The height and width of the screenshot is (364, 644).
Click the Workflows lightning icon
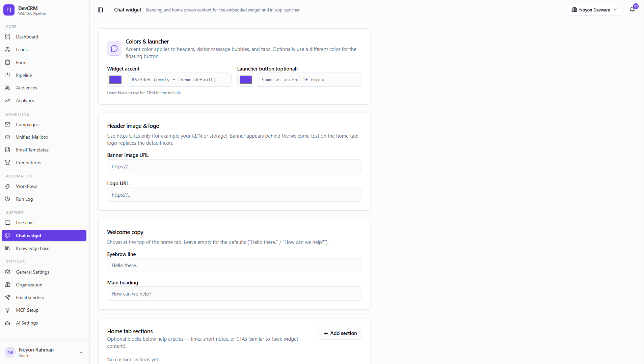(x=8, y=186)
